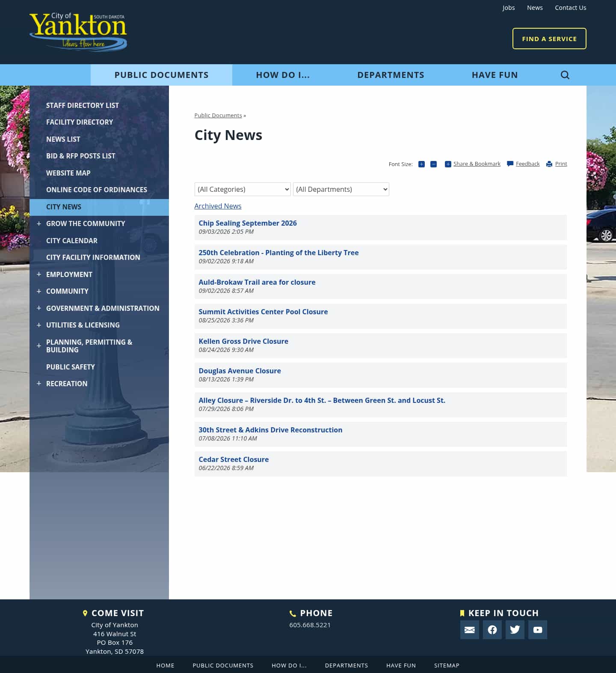Click the Share & Bookmark plus icon
The height and width of the screenshot is (673, 616).
[x=448, y=164]
